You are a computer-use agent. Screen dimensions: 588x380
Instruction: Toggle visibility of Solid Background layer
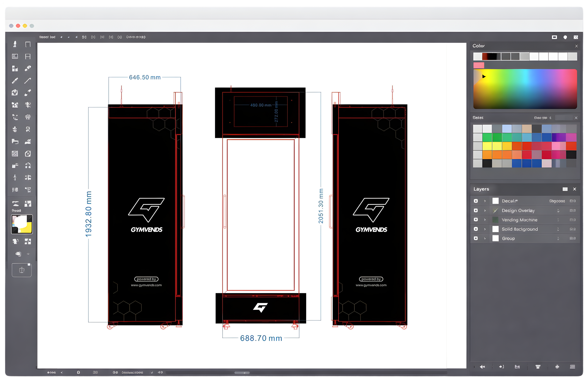(476, 229)
